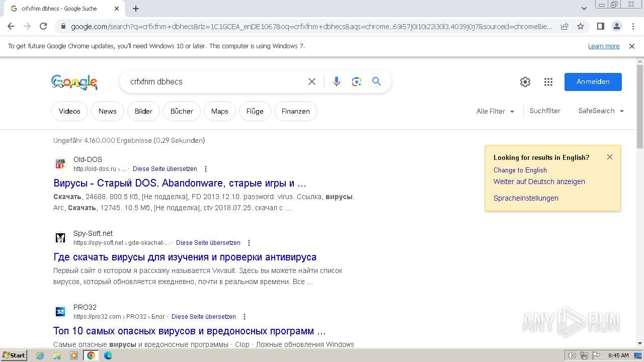Expand the SafeSearch dropdown
The image size is (644, 362).
[x=601, y=111]
